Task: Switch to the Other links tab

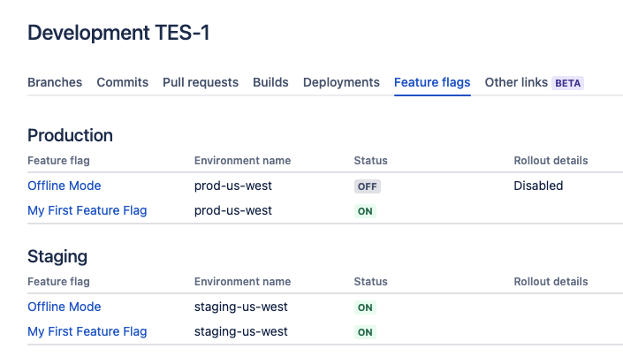Action: click(516, 82)
